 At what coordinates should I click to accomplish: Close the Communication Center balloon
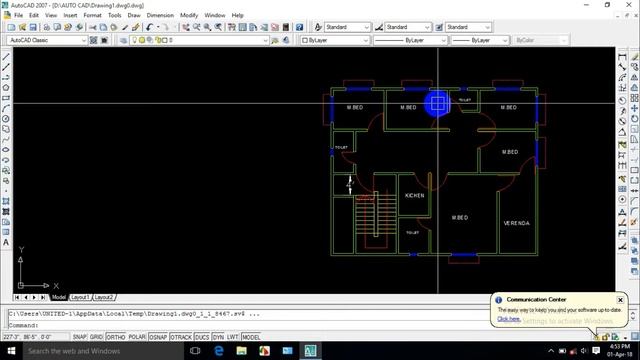620,300
